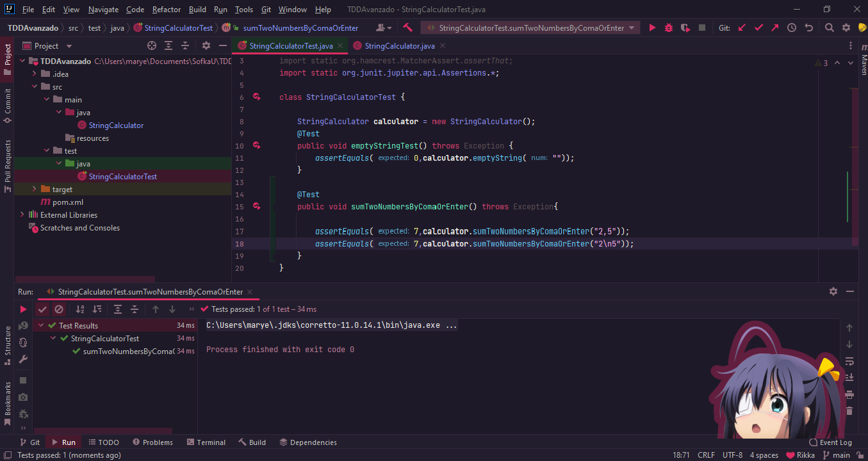Run tests with Coverage shield icon
Image resolution: width=868 pixels, height=461 pixels.
coord(685,28)
